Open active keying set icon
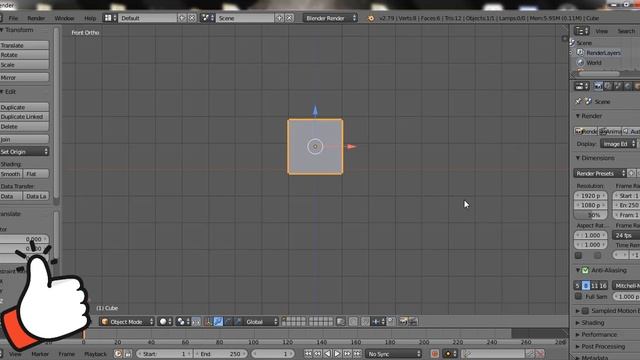The image size is (640, 360). (467, 354)
